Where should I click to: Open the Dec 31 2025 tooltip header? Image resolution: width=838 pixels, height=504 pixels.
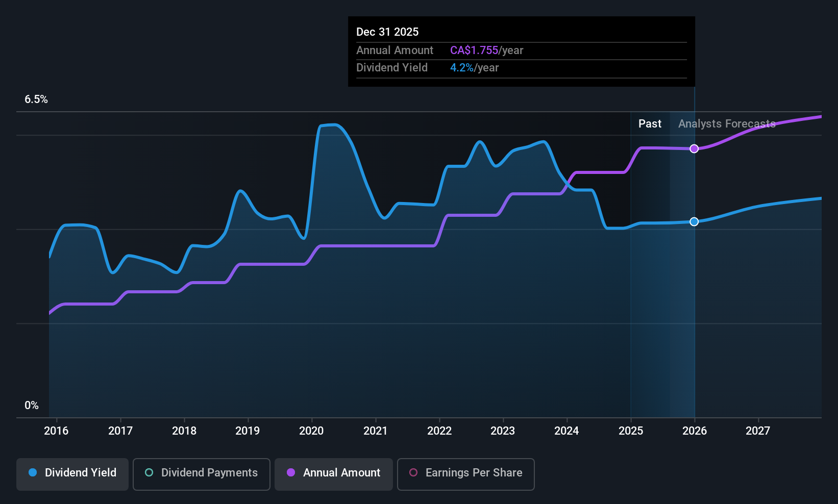click(387, 32)
